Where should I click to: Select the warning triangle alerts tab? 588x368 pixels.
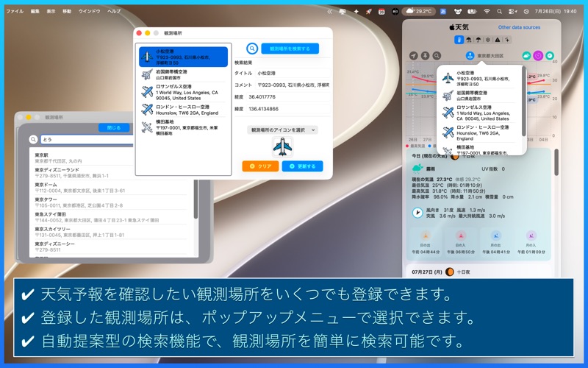point(498,40)
